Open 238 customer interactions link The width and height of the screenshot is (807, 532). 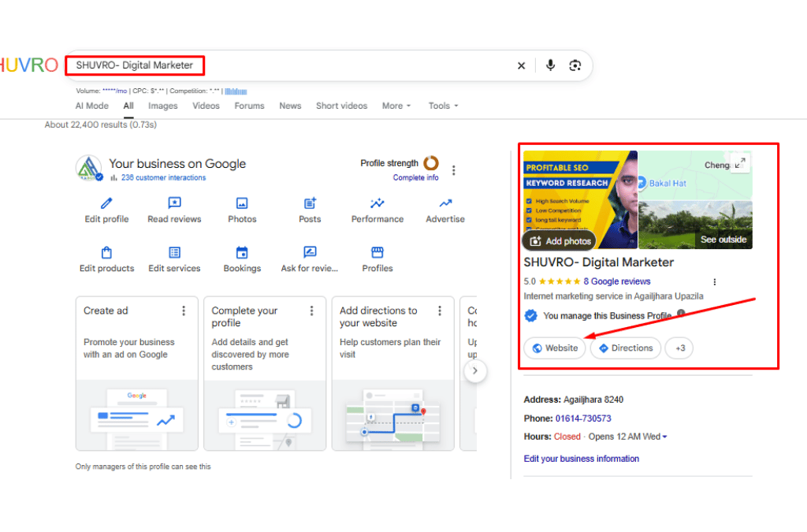coord(163,177)
